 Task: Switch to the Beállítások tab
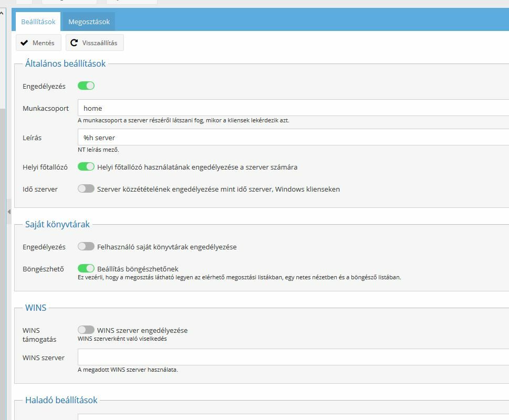point(38,22)
